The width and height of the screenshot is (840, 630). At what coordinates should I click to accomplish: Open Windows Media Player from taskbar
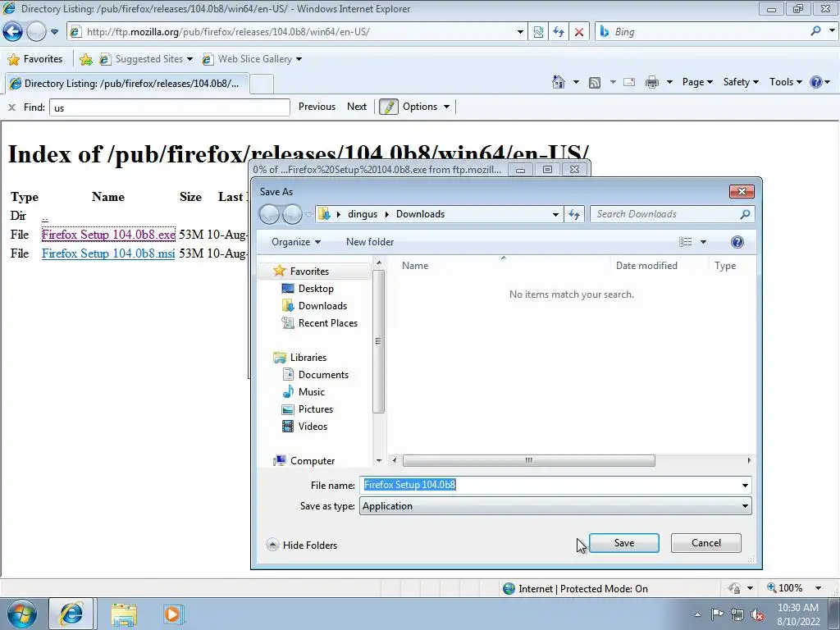[172, 614]
